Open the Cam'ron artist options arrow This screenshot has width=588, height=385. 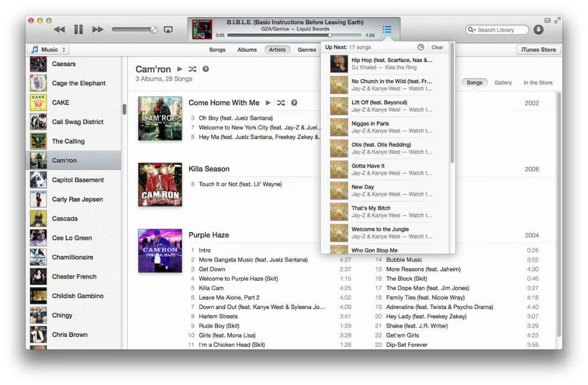tap(206, 69)
